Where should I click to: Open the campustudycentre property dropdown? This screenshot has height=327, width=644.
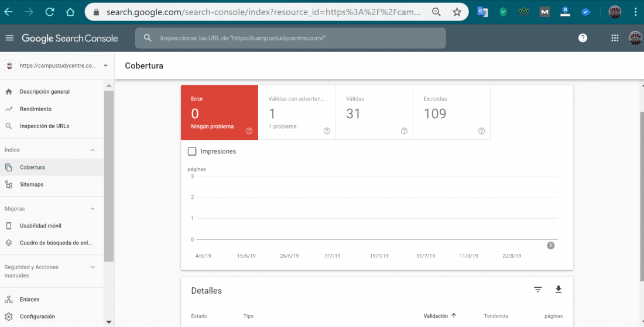105,66
